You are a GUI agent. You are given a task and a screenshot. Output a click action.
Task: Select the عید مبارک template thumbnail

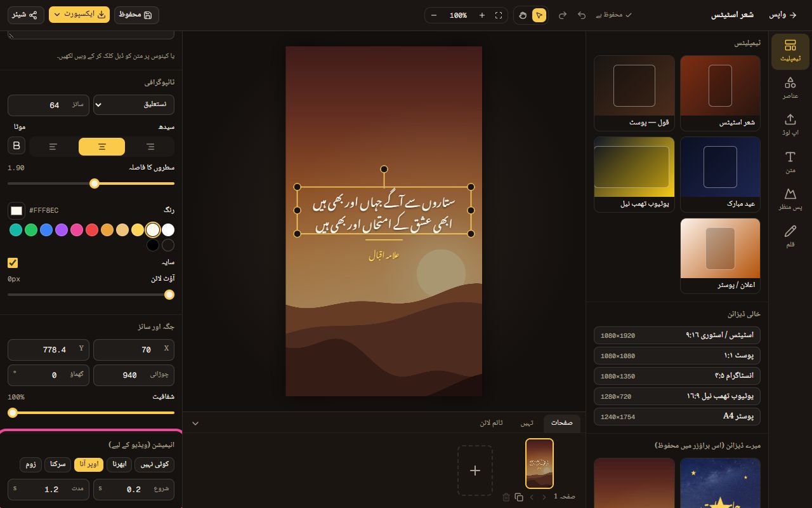click(x=720, y=174)
